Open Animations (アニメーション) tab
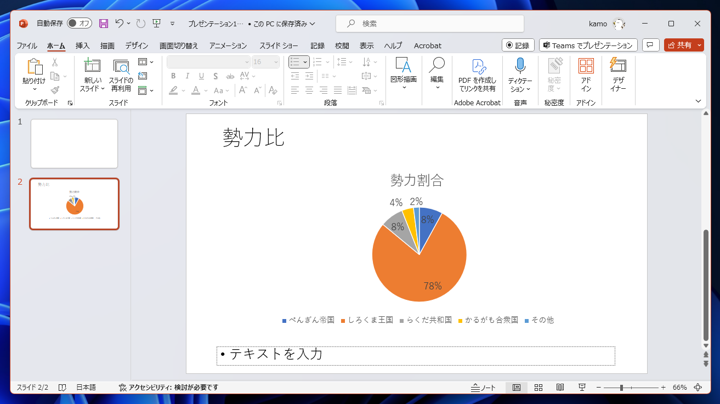The image size is (720, 404). (228, 45)
